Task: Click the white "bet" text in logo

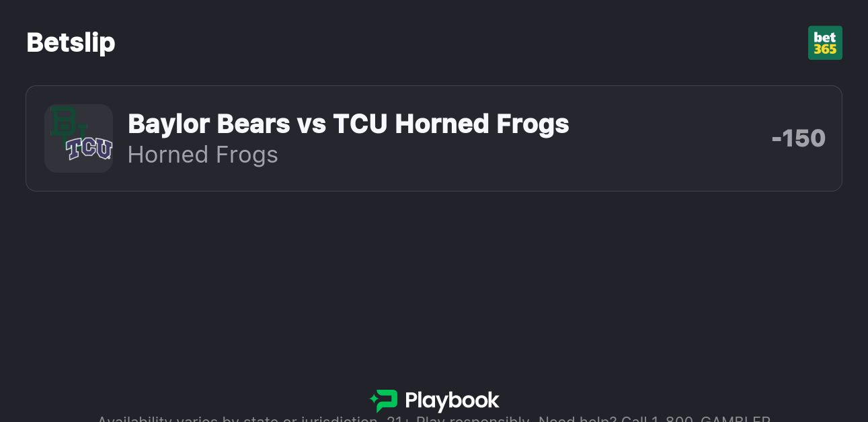Action: coord(825,38)
